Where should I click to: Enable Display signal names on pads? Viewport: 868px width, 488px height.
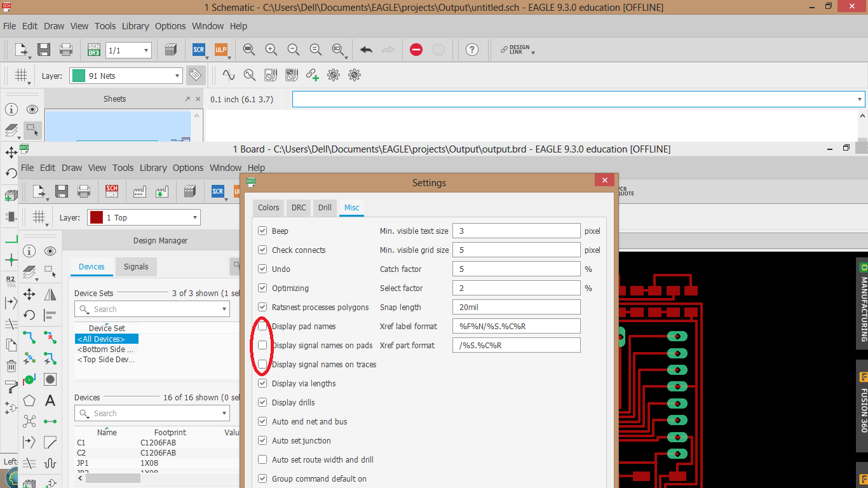262,345
